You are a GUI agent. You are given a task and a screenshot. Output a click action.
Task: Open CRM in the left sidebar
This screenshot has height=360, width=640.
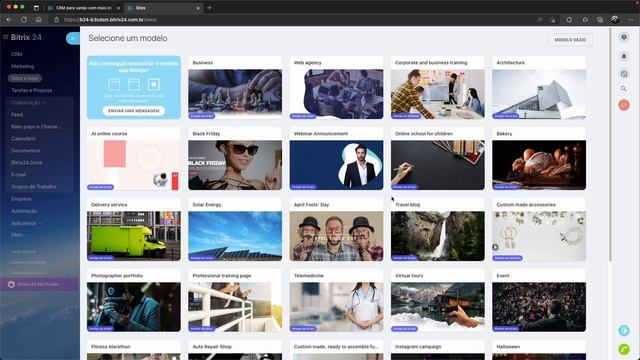[17, 54]
